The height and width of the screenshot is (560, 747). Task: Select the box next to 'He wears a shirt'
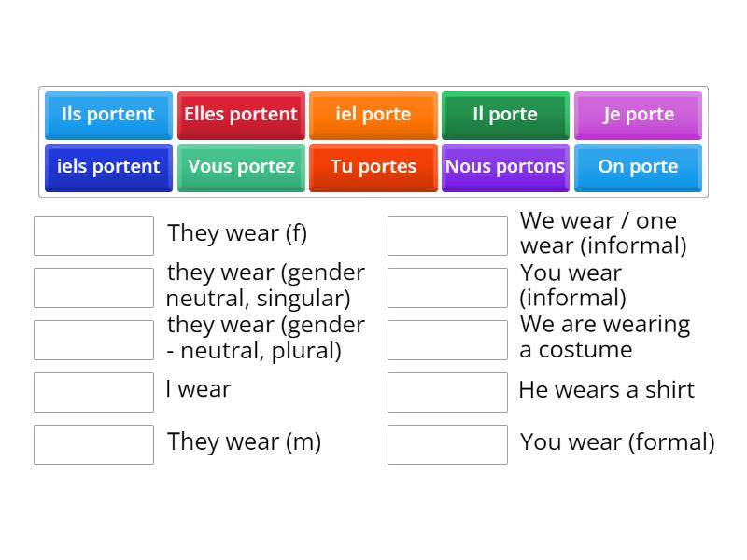(447, 392)
